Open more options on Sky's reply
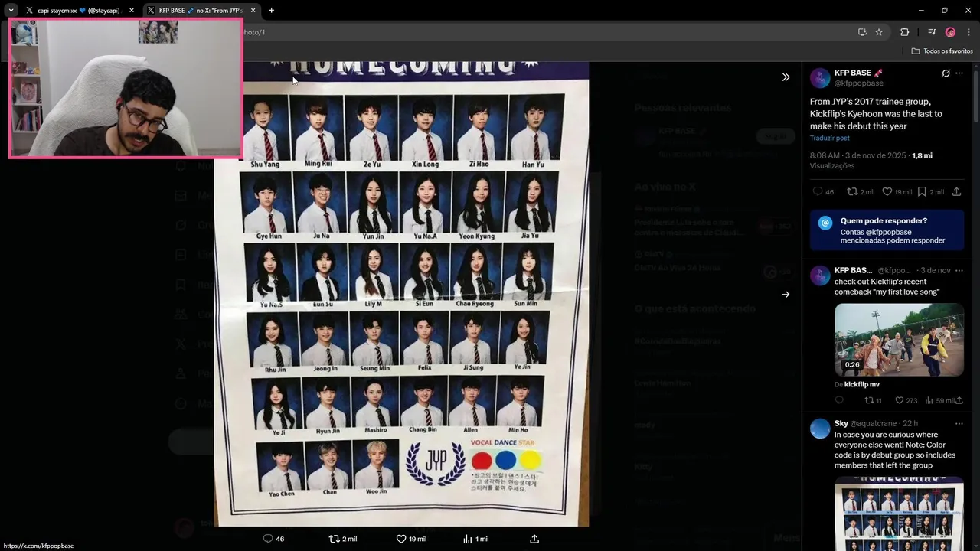This screenshot has height=551, width=980. [x=959, y=423]
